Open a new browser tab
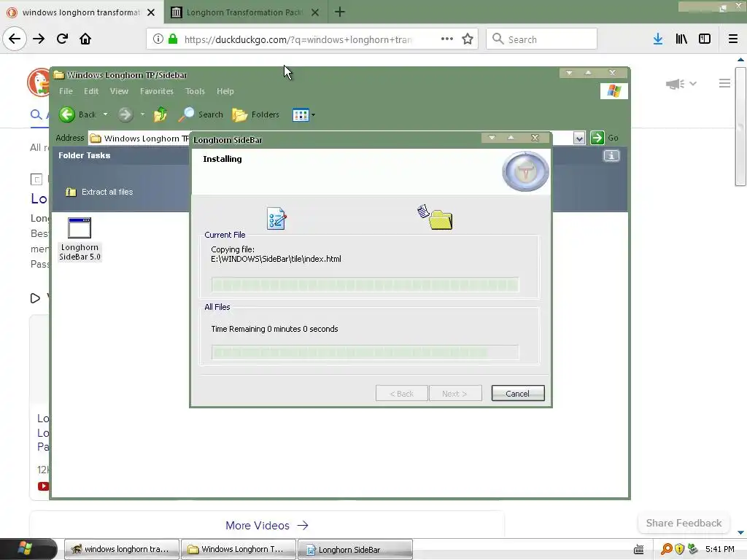This screenshot has height=560, width=747. click(x=340, y=12)
